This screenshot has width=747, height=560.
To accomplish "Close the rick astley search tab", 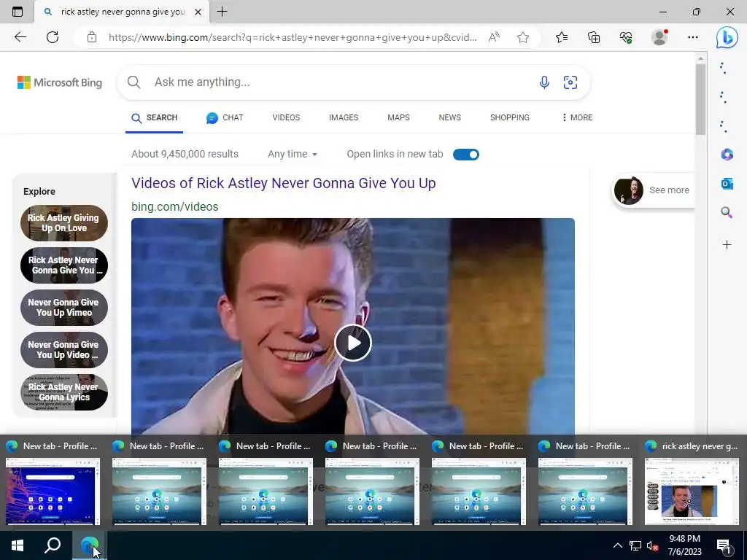I will pos(198,12).
